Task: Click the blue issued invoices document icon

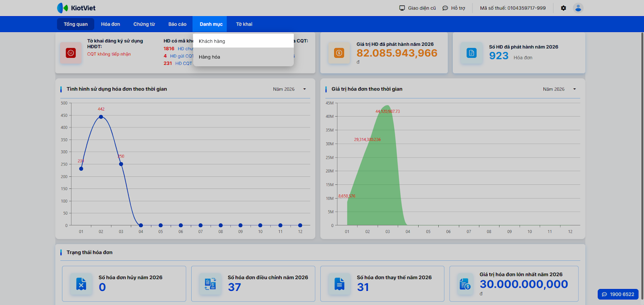Action: pyautogui.click(x=471, y=53)
